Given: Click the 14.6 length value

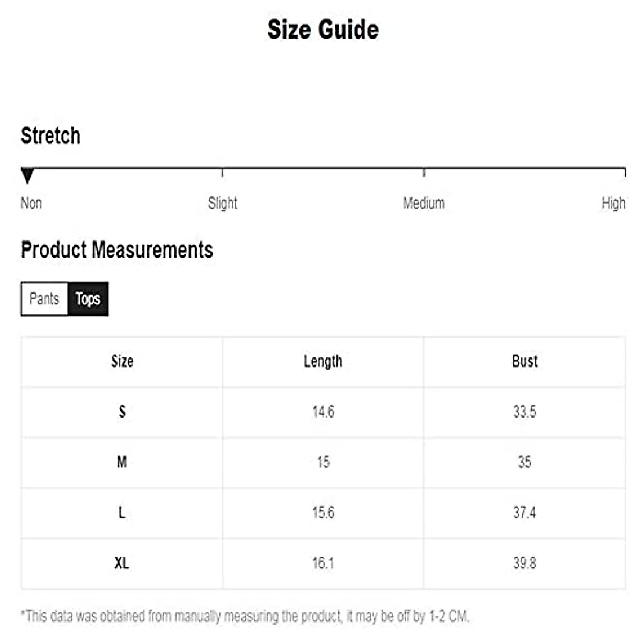Looking at the screenshot, I should [323, 412].
